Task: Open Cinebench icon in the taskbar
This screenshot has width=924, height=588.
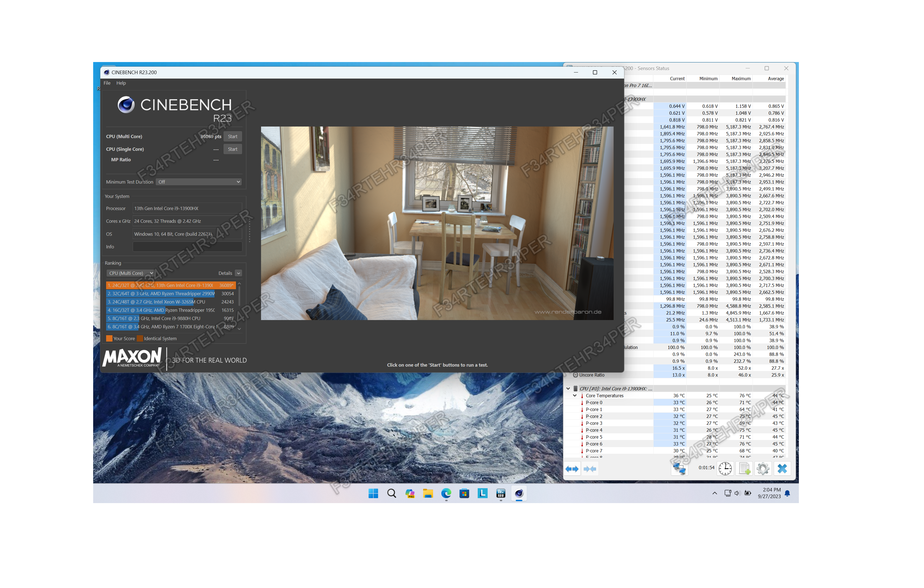Action: [x=519, y=493]
